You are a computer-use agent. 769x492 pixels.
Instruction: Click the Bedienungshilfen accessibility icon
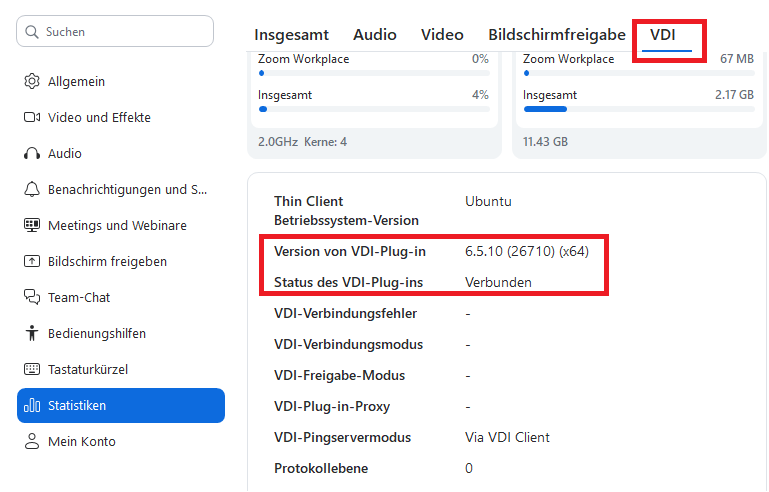click(x=32, y=333)
